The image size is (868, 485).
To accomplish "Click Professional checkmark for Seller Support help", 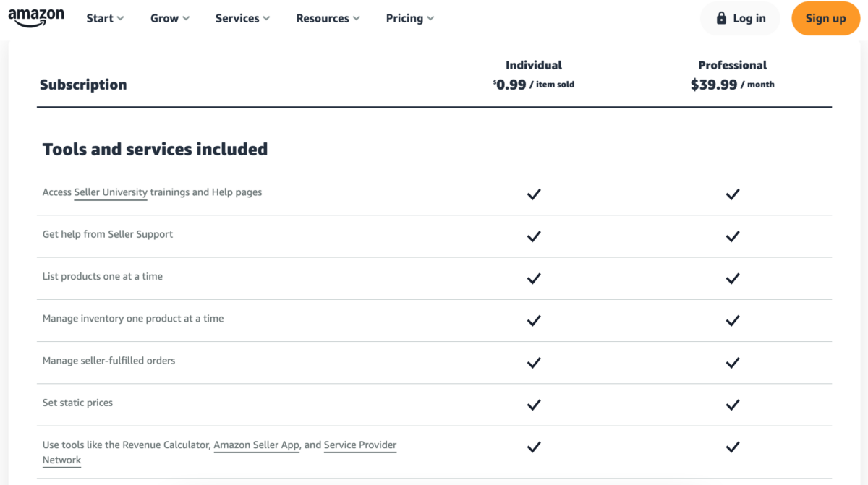I will tap(732, 236).
